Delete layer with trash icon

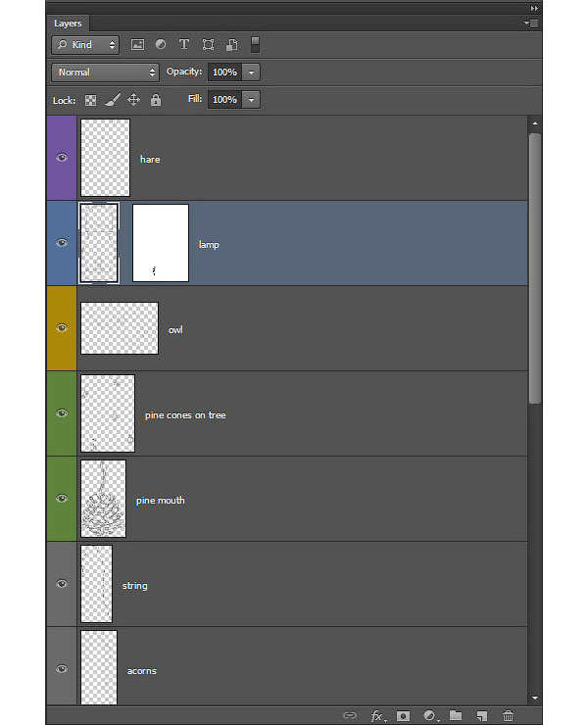[508, 716]
